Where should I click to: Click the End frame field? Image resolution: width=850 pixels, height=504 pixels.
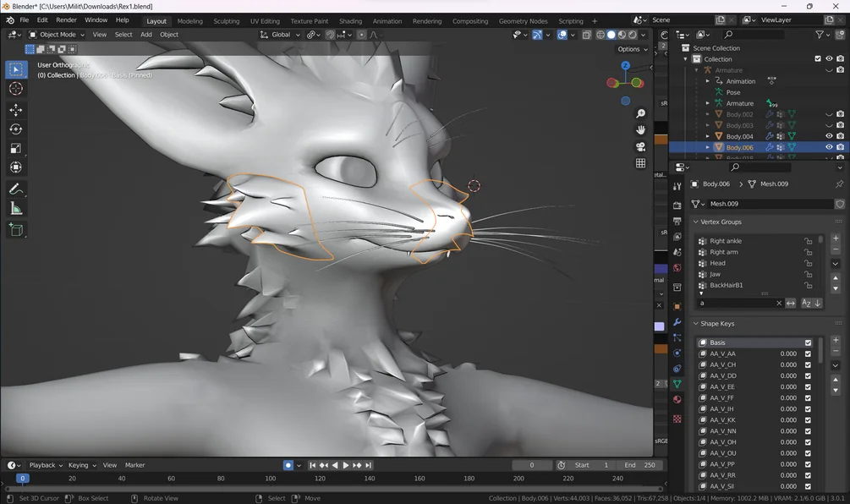640,465
